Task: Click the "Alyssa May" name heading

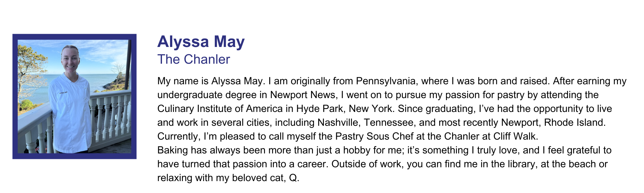Action: [x=201, y=42]
